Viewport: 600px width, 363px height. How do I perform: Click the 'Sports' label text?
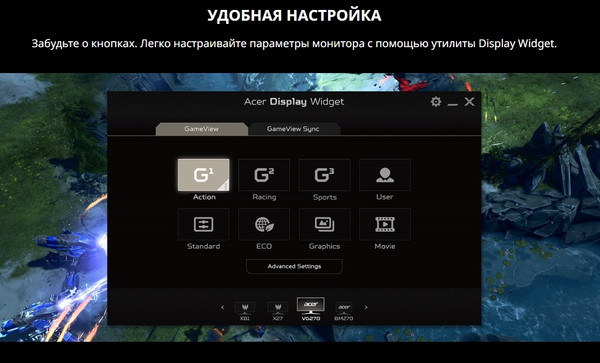click(x=325, y=197)
